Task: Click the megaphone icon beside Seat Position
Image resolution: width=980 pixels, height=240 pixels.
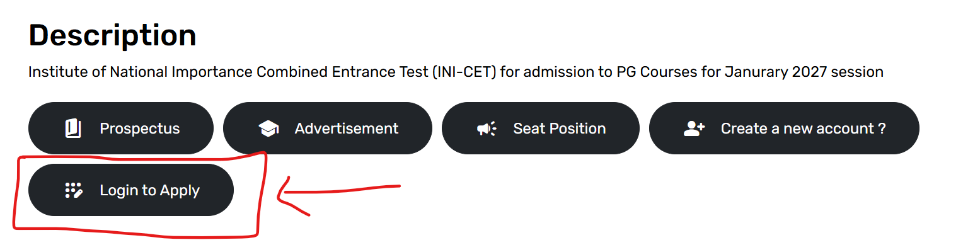Action: click(487, 129)
